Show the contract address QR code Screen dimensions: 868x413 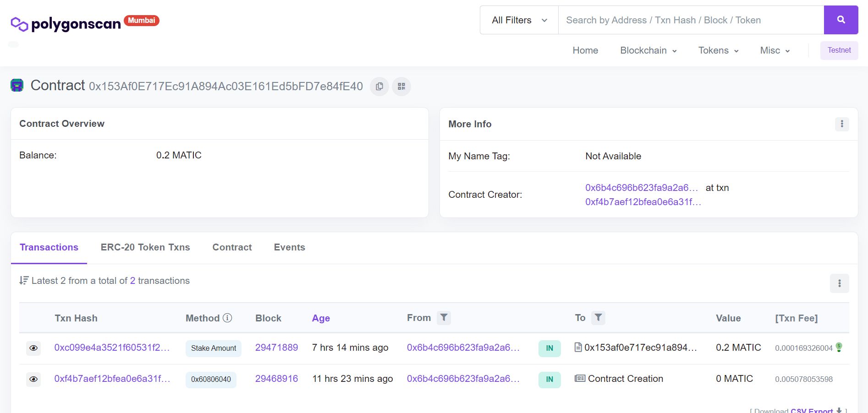pos(401,86)
